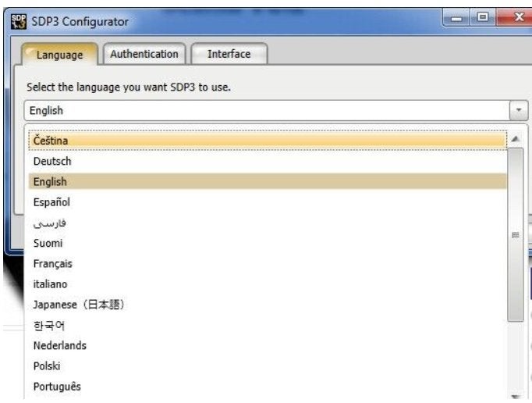This screenshot has height=403, width=532.
Task: Click the scrollbar down arrow in list
Action: (516, 396)
